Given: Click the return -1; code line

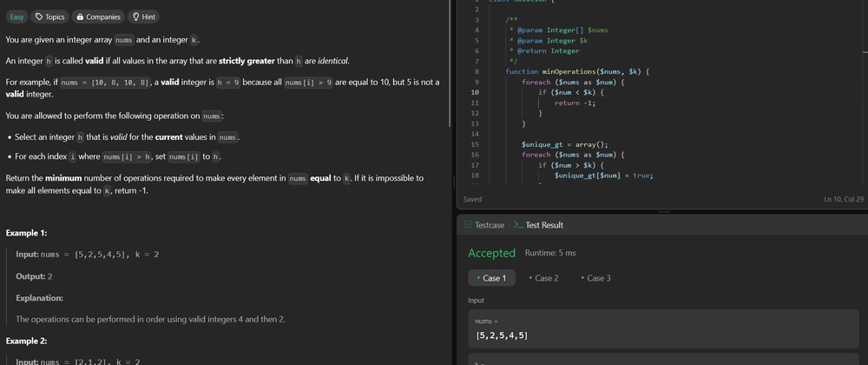Looking at the screenshot, I should coord(575,103).
